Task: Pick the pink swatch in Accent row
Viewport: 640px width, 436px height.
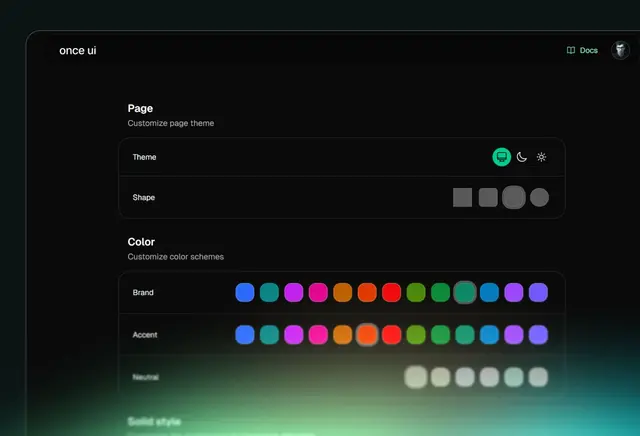Action: click(x=318, y=334)
